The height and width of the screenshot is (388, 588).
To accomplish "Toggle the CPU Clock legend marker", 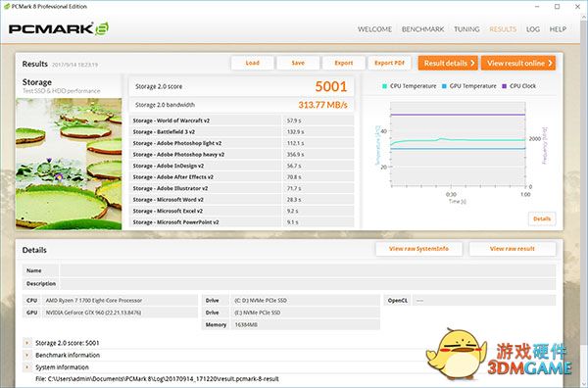I will point(504,86).
